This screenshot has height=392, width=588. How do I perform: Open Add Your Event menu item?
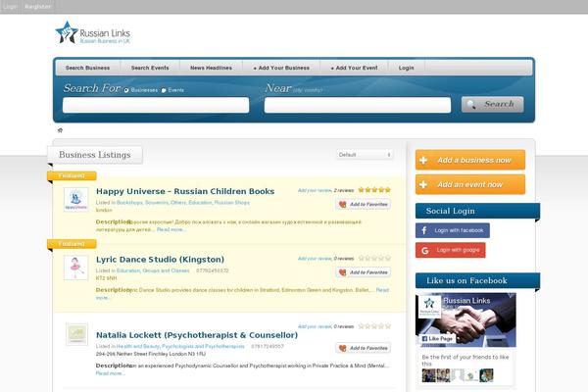coord(355,68)
